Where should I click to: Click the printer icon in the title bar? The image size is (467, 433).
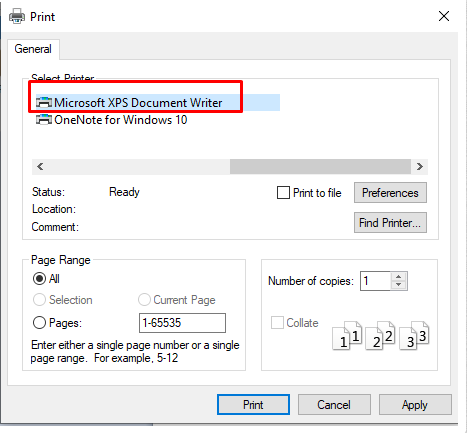coord(17,16)
